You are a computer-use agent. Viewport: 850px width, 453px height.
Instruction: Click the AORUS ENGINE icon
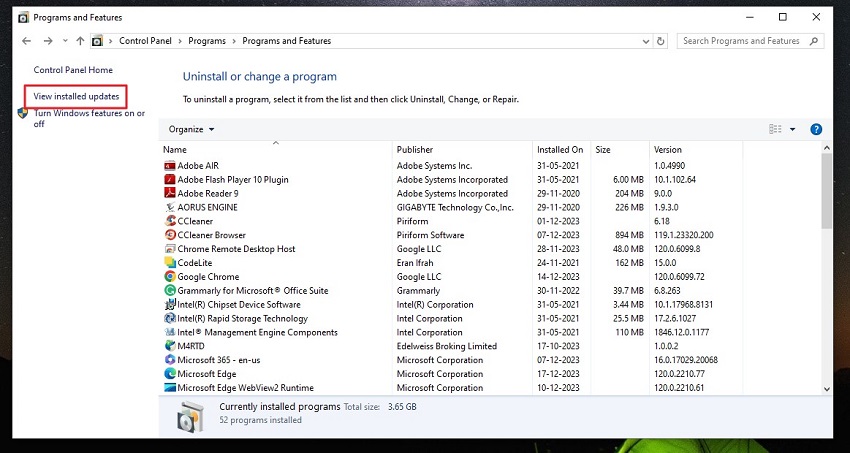(x=170, y=208)
